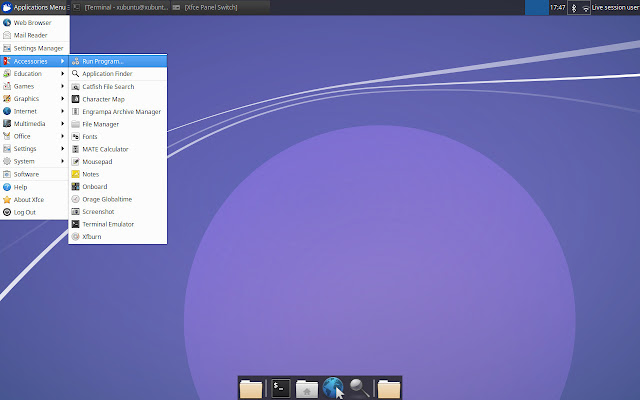The width and height of the screenshot is (640, 400).
Task: Expand the System submenu
Action: click(34, 161)
